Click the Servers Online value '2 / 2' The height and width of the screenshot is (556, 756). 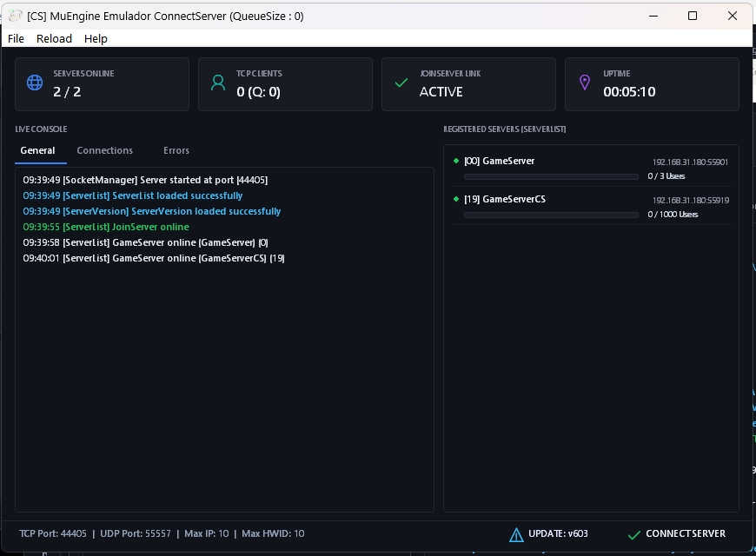pyautogui.click(x=67, y=91)
